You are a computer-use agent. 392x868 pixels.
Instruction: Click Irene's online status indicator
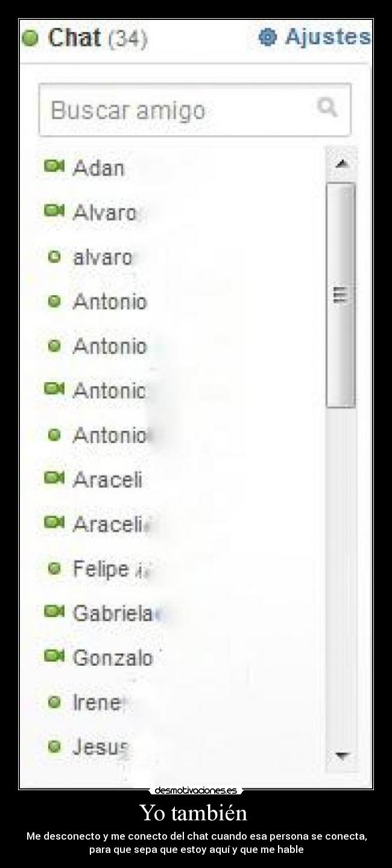(55, 701)
